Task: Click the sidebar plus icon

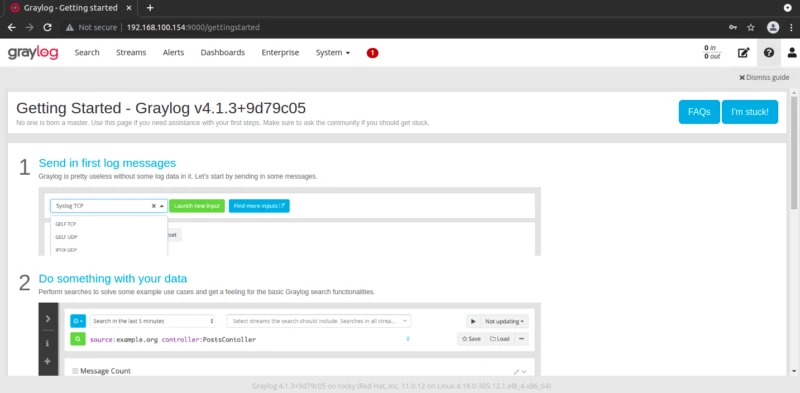Action: tap(47, 361)
